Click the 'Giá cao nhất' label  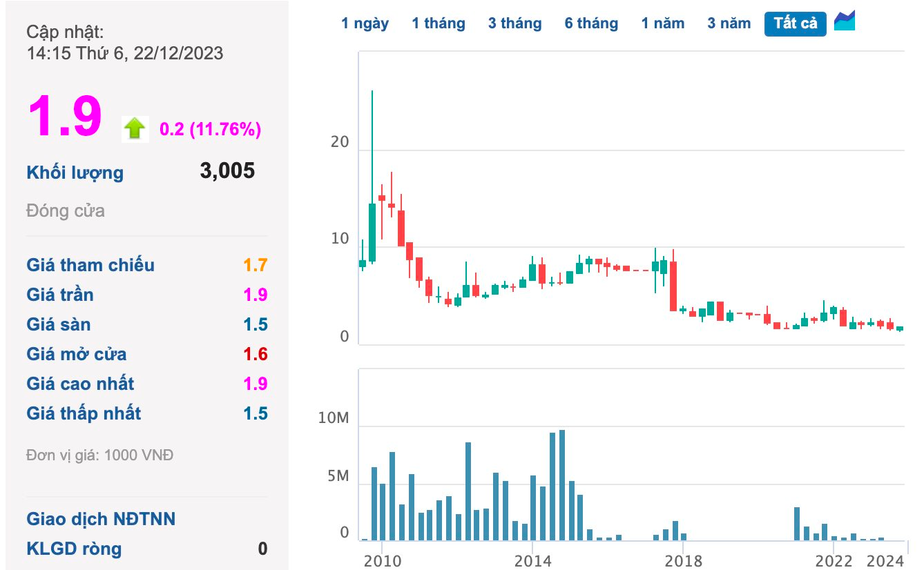(x=80, y=384)
